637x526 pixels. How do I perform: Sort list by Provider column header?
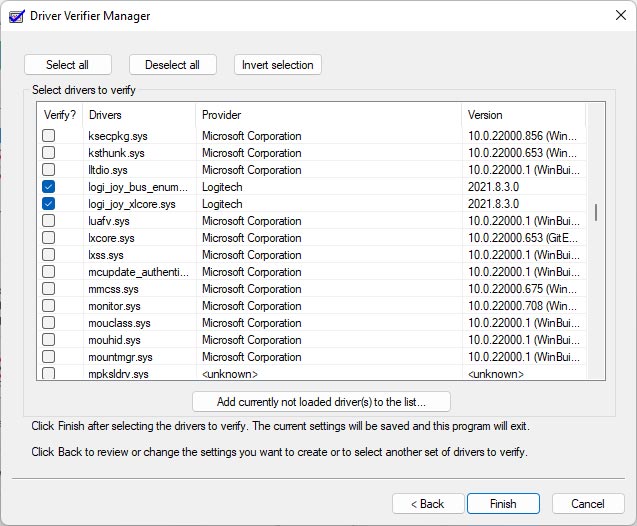tap(328, 115)
